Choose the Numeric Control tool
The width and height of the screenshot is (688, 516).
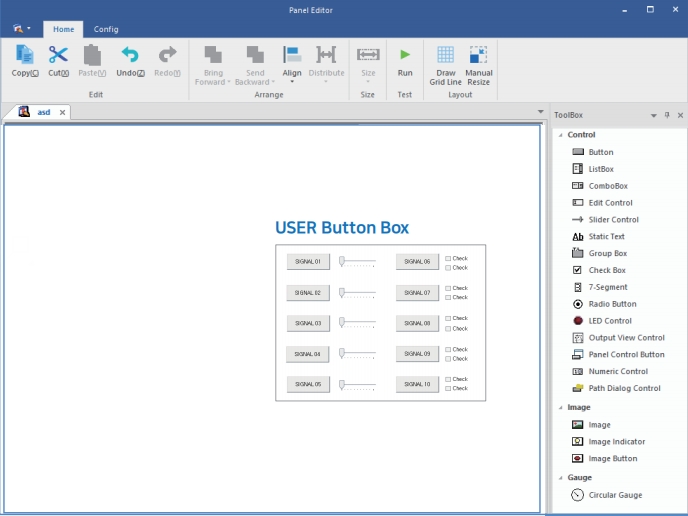(x=610, y=371)
